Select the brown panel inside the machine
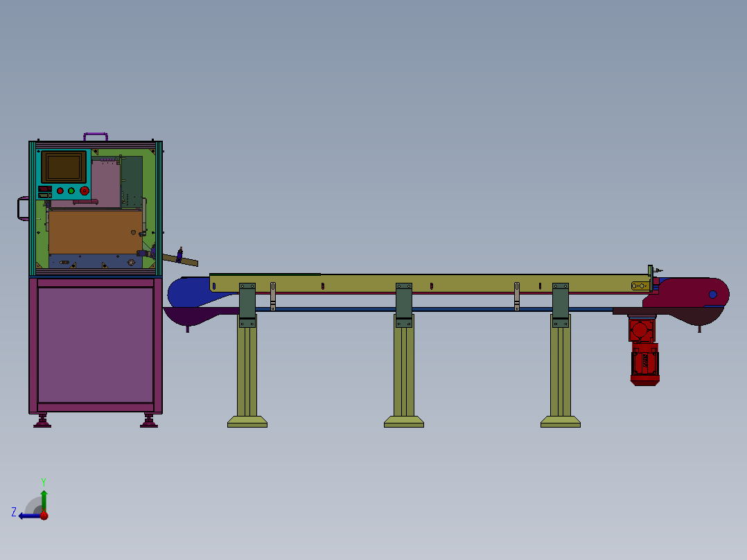This screenshot has height=560, width=747. [96, 233]
